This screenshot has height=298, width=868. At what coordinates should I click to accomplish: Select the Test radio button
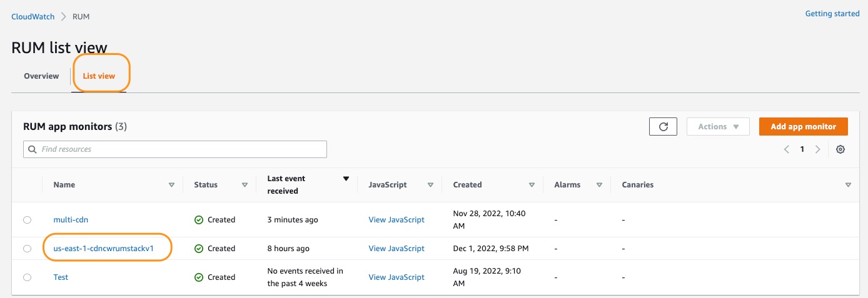point(27,277)
